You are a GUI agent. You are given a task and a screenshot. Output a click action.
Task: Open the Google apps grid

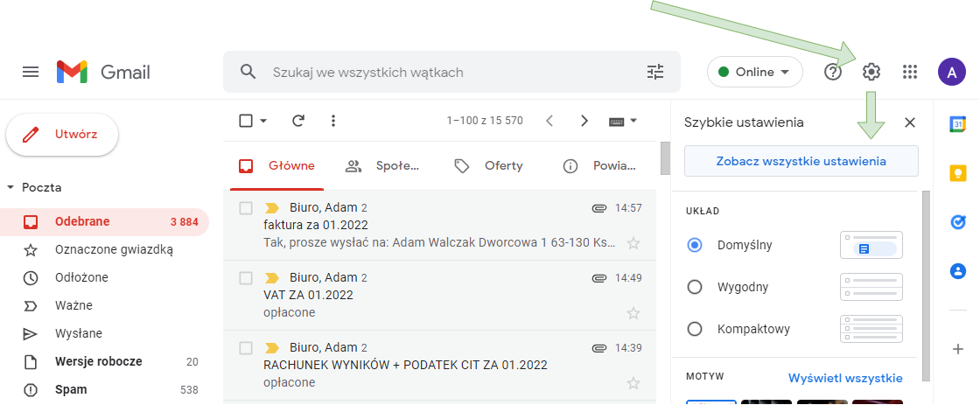(x=910, y=72)
